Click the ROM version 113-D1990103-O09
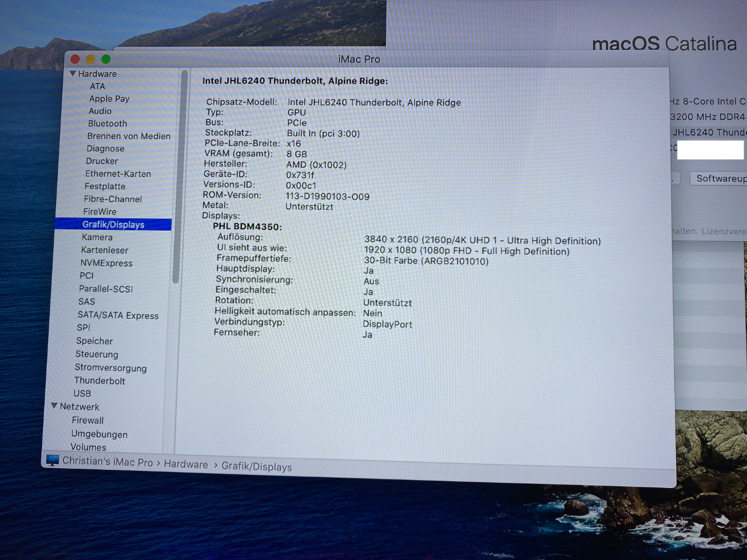Viewport: 747px width, 560px height. tap(327, 197)
